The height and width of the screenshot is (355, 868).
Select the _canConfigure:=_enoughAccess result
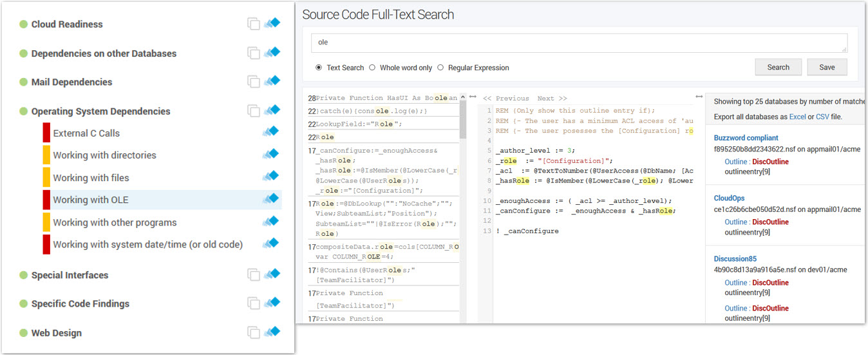[x=383, y=170]
